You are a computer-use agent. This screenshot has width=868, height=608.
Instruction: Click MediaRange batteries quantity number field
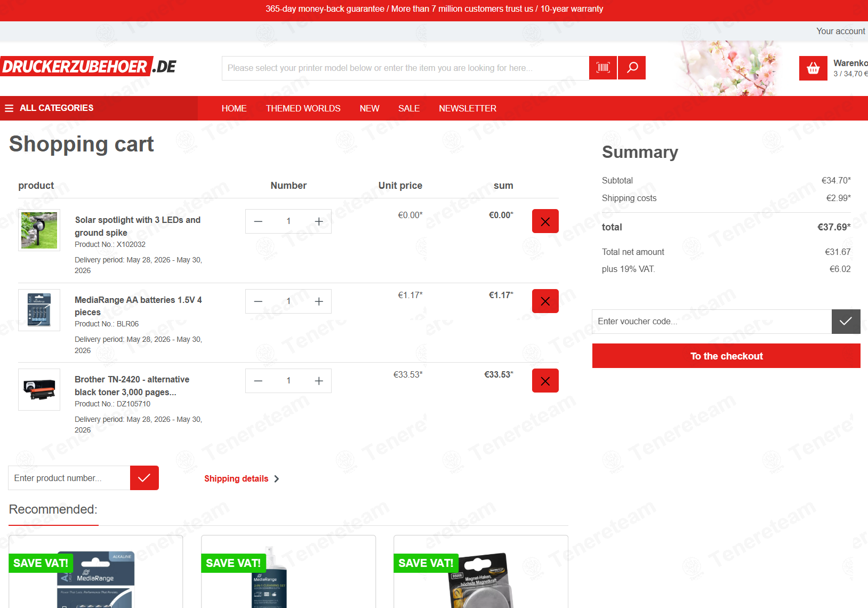pyautogui.click(x=288, y=301)
